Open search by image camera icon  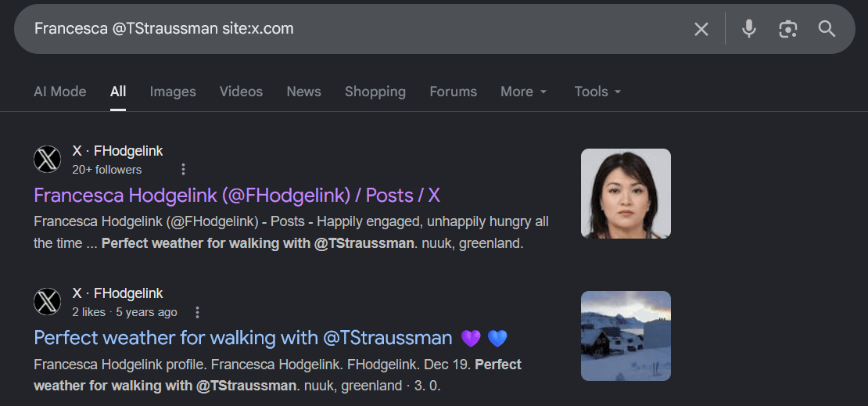[787, 29]
